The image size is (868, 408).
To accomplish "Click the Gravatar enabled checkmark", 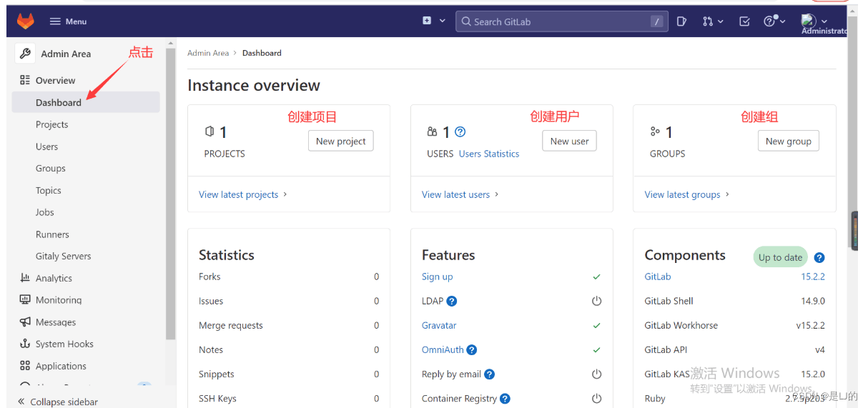I will point(596,326).
